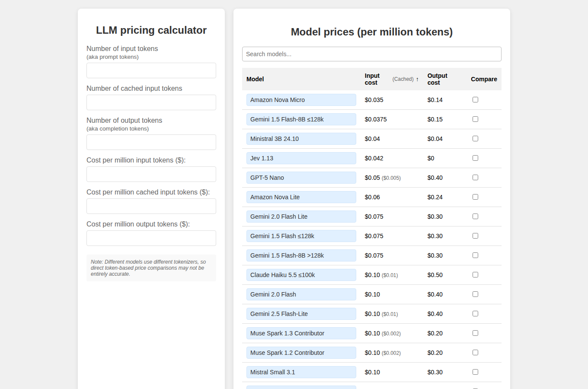The height and width of the screenshot is (389, 588).
Task: Click the "LLM pricing calculator" heading
Action: [151, 30]
